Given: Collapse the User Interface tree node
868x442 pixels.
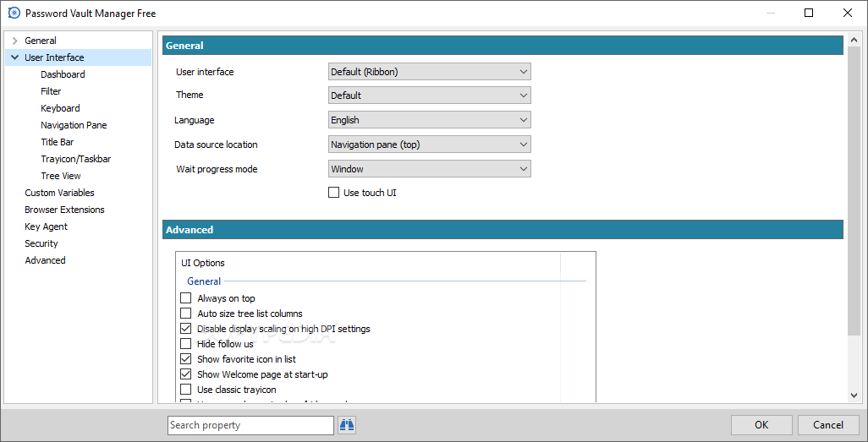Looking at the screenshot, I should [15, 57].
